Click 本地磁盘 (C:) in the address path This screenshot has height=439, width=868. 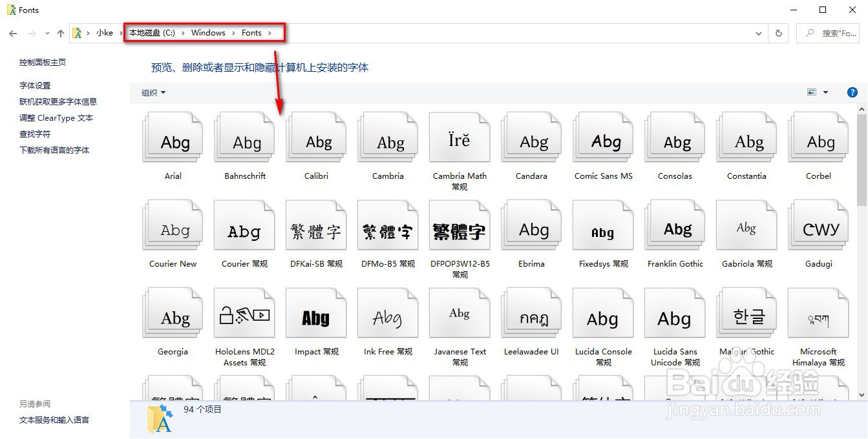(152, 33)
